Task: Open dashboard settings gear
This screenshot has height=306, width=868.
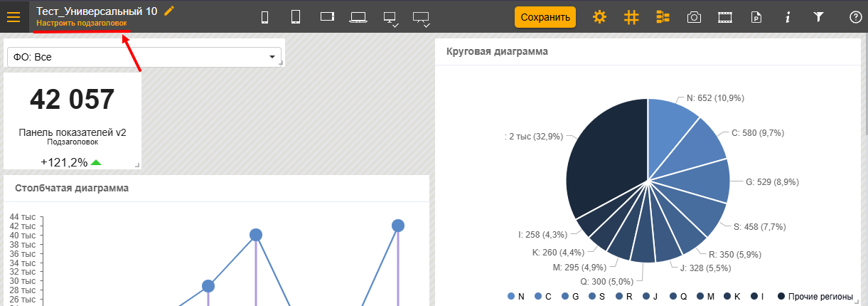Action: point(599,17)
